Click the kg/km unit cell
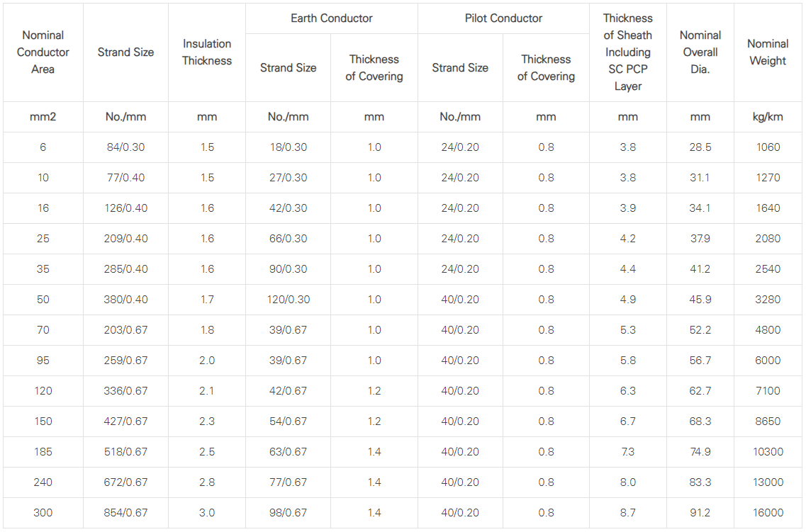 point(768,117)
